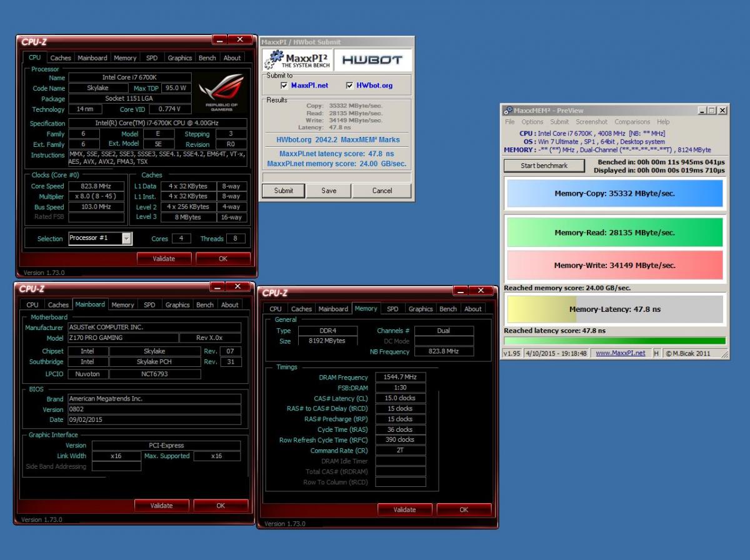Open About tab in CPU-Z motherboard window
The width and height of the screenshot is (750, 560).
click(x=230, y=305)
